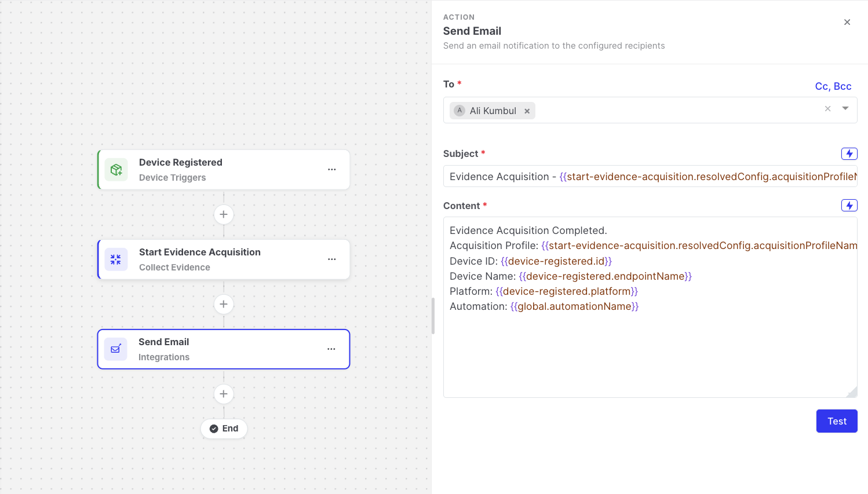Click into the Content text area
The width and height of the screenshot is (868, 494).
tap(650, 307)
